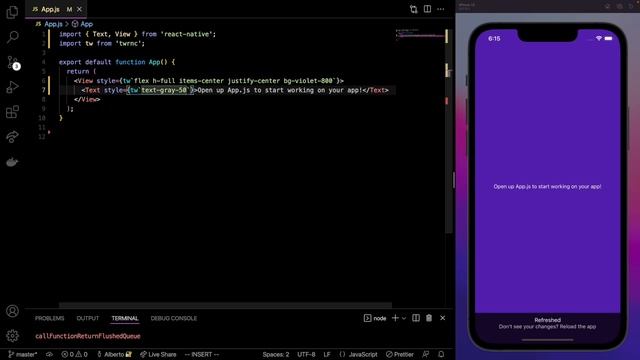Select the node terminal instance
Image resolution: width=640 pixels, height=360 pixels.
pyautogui.click(x=375, y=318)
